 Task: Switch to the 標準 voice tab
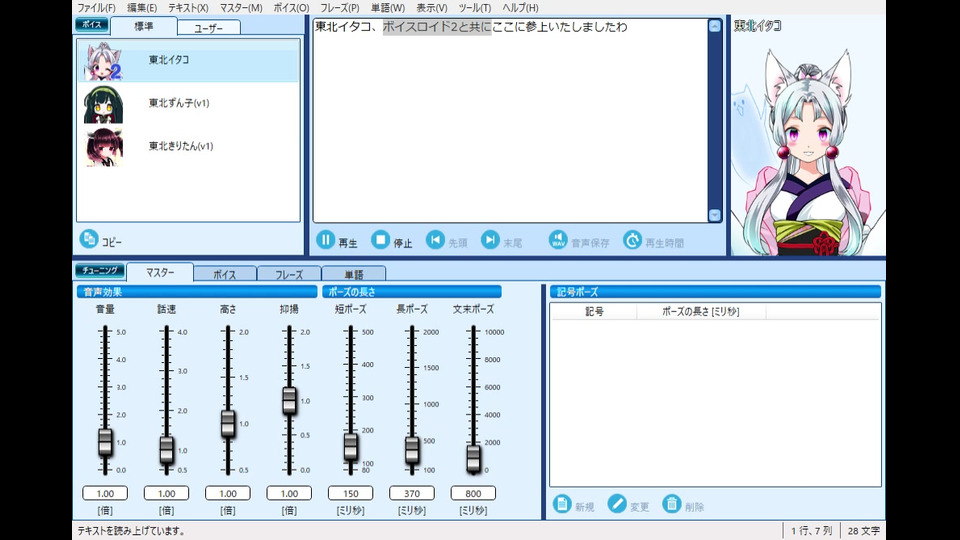point(144,26)
